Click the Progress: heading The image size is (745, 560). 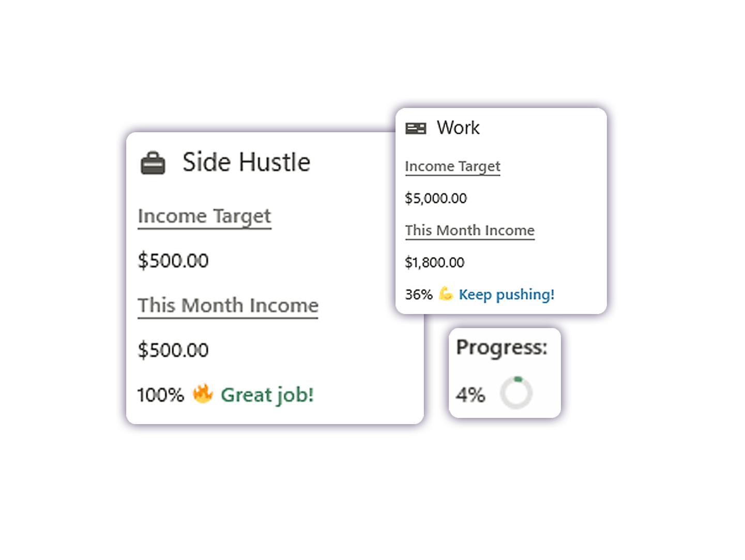point(501,347)
